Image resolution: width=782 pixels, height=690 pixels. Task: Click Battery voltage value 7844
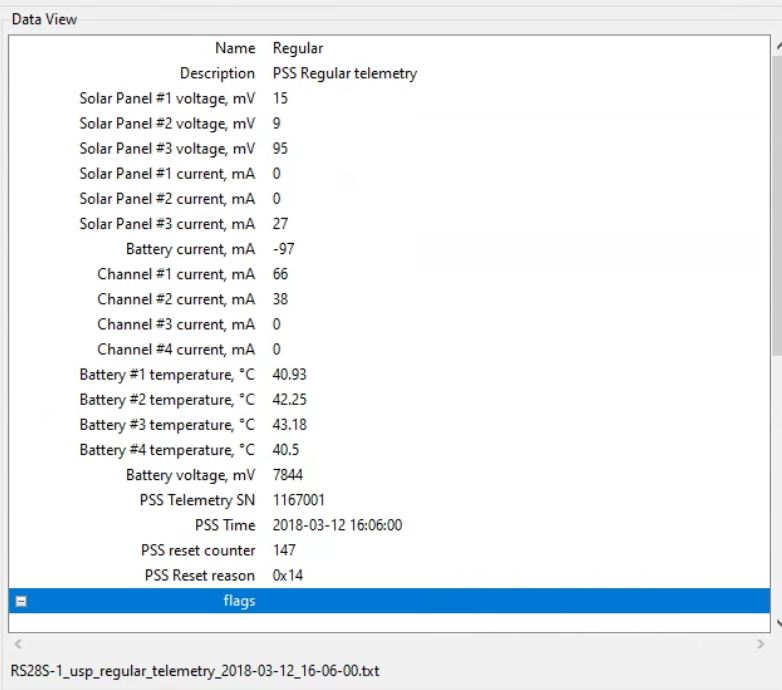pos(287,475)
